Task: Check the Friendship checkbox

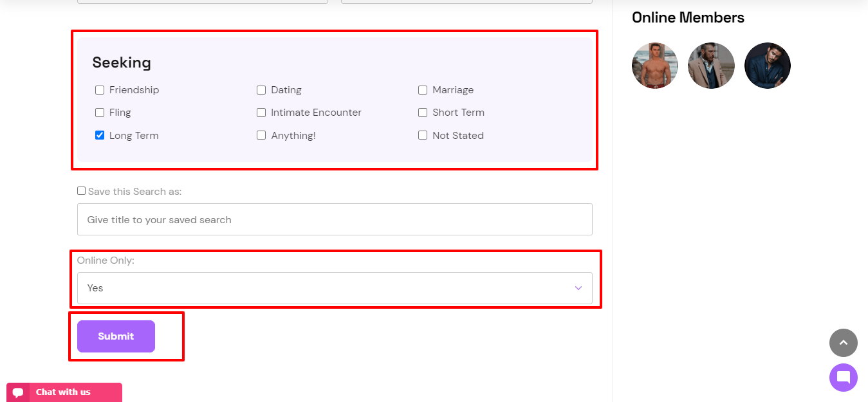Action: point(100,90)
